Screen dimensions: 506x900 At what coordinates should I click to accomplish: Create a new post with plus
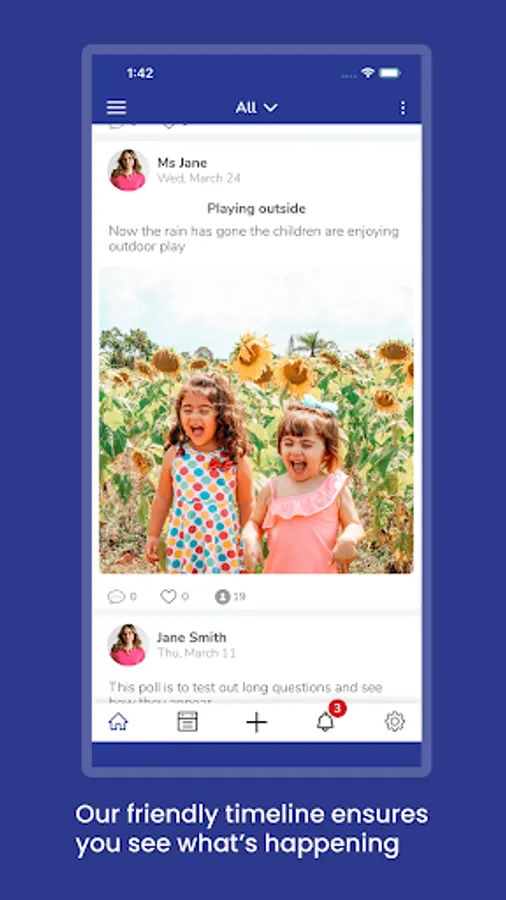point(256,722)
